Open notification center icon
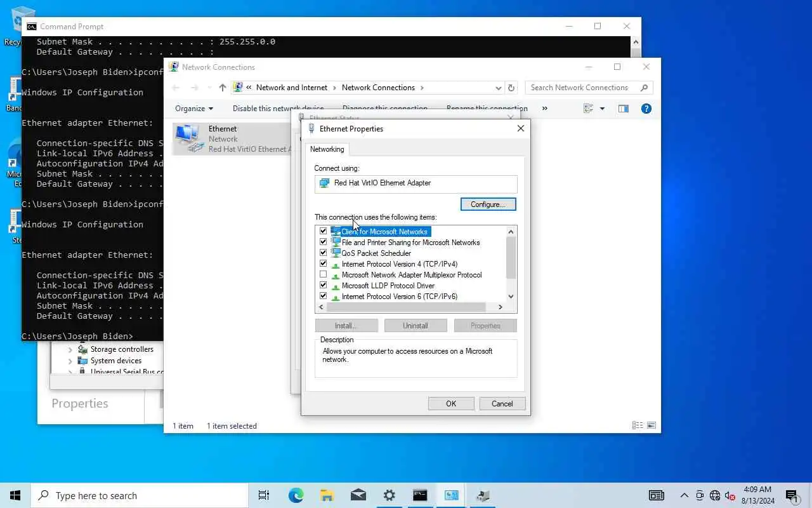Viewport: 812px width, 508px height. point(791,495)
